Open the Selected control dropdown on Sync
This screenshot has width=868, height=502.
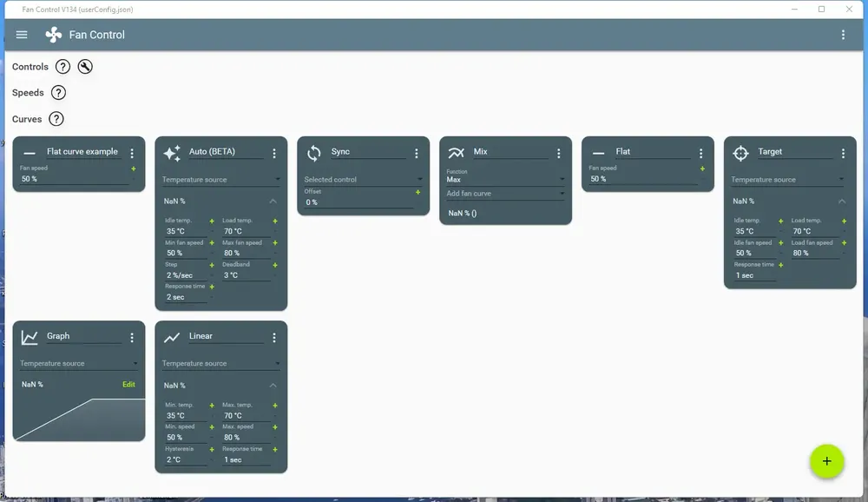coord(363,180)
